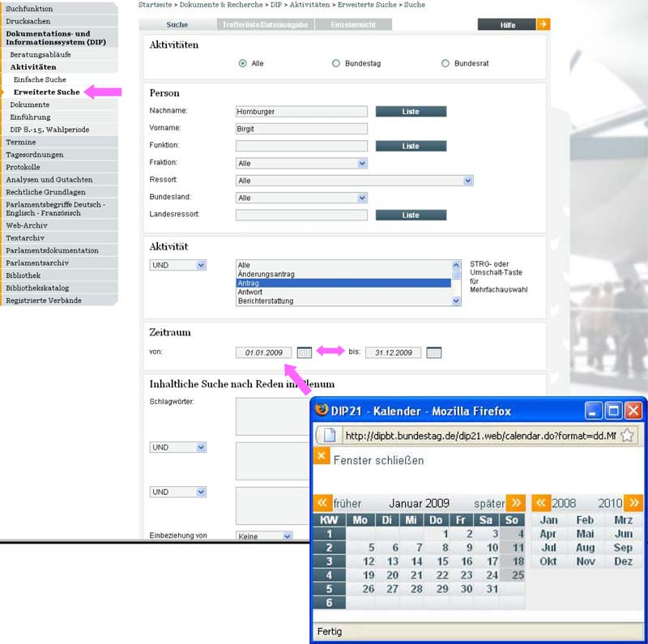Open the Fraktion dropdown
The height and width of the screenshot is (644, 648).
point(301,164)
